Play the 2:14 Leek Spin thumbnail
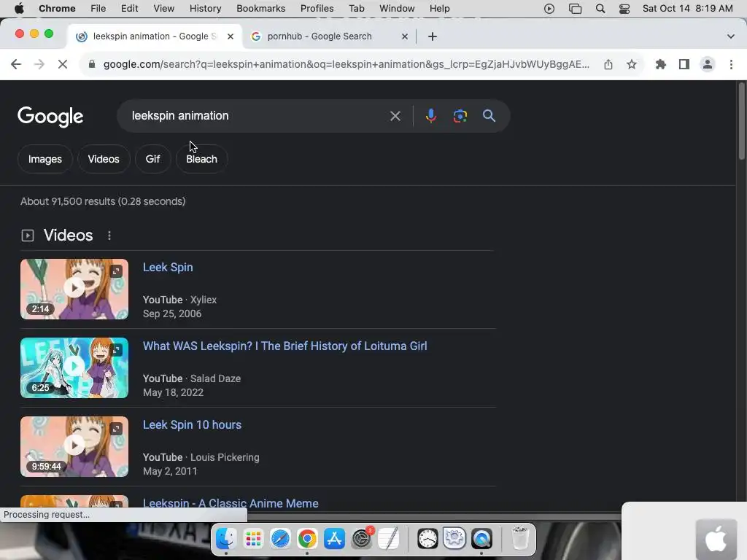The image size is (747, 560). click(x=74, y=289)
